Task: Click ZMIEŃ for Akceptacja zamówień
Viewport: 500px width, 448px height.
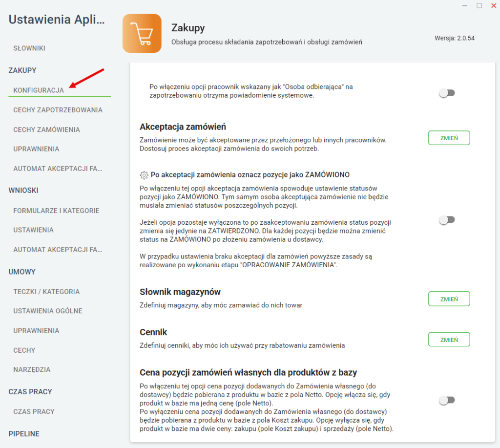Action: click(x=449, y=138)
